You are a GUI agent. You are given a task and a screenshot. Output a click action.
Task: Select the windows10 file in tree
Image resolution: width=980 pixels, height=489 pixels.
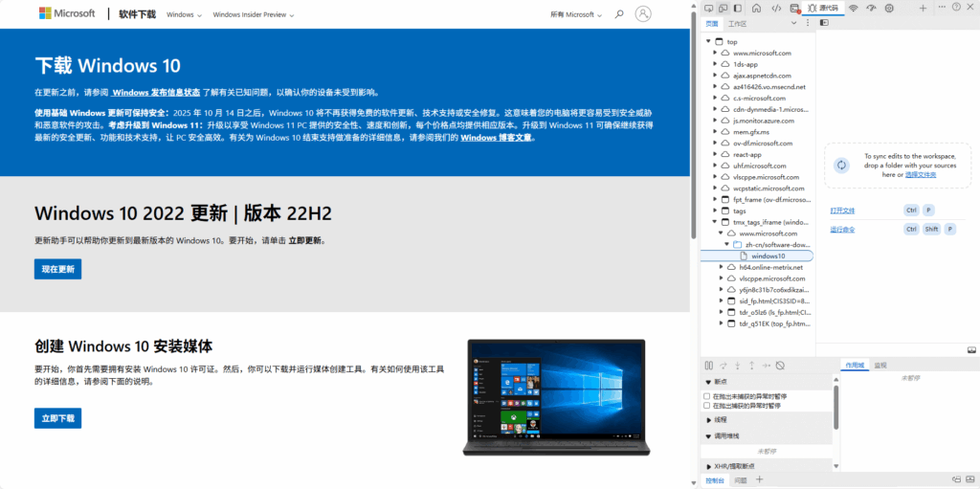point(757,256)
